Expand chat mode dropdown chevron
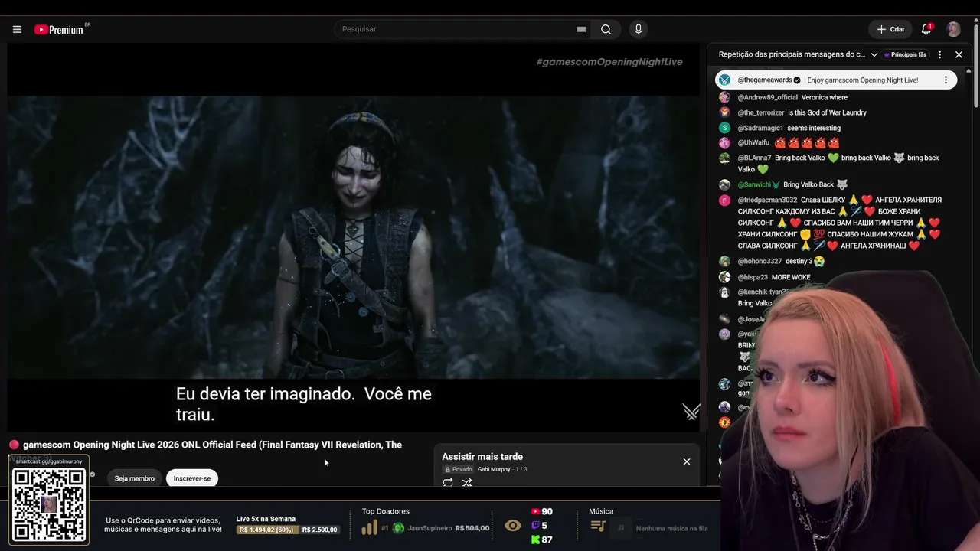Viewport: 980px width, 551px height. point(874,55)
